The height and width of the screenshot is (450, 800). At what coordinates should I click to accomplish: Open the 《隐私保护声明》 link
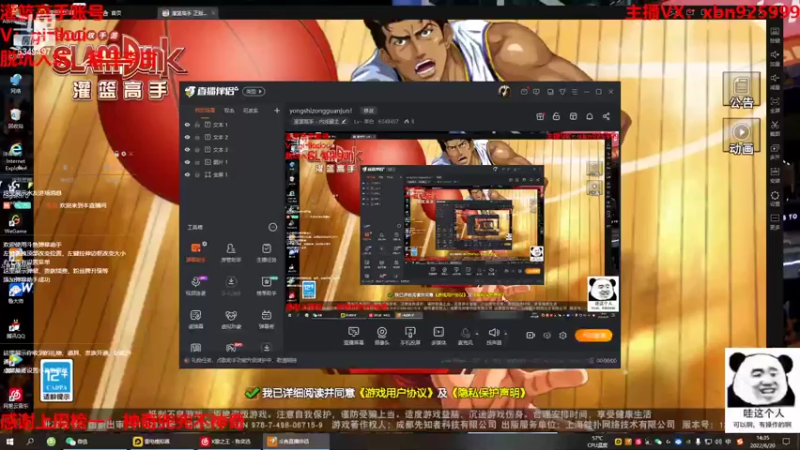[x=488, y=393]
